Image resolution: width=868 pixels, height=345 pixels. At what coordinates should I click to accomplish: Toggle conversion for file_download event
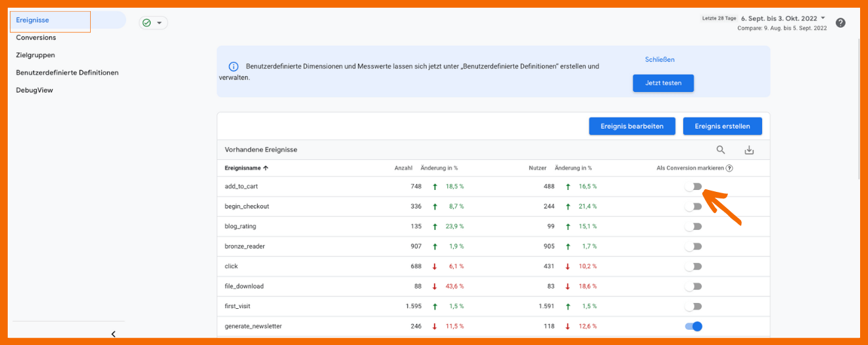[693, 287]
